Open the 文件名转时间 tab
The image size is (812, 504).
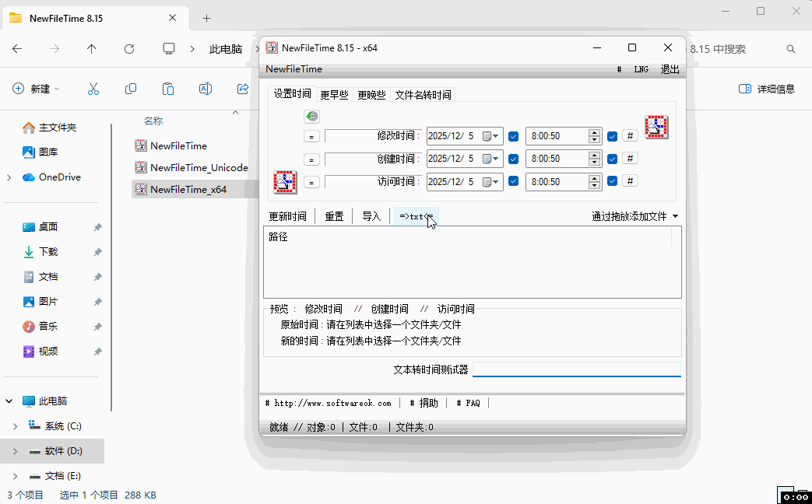[x=423, y=95]
